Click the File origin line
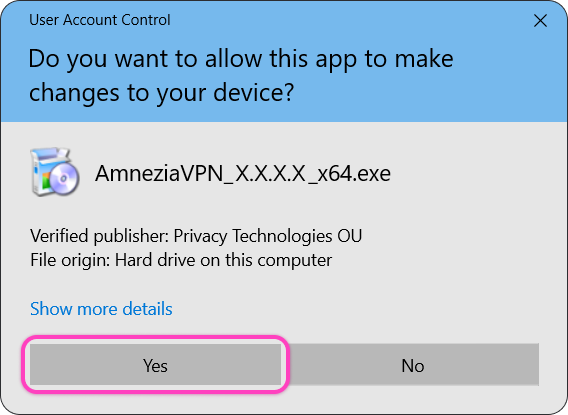 pyautogui.click(x=181, y=260)
